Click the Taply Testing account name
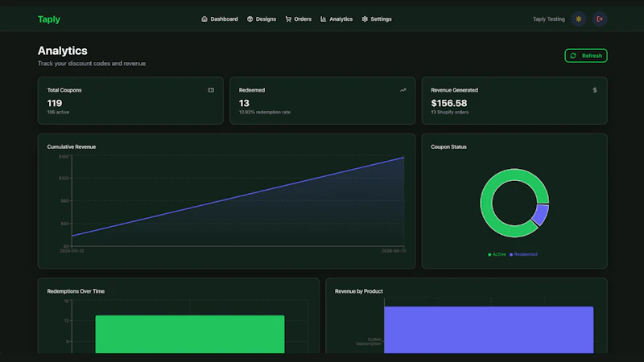The height and width of the screenshot is (362, 644). coord(549,19)
